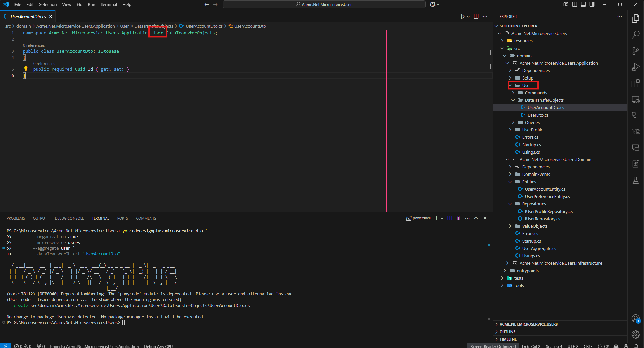The height and width of the screenshot is (348, 644).
Task: Open Explorer views ellipsis menu
Action: tap(620, 17)
